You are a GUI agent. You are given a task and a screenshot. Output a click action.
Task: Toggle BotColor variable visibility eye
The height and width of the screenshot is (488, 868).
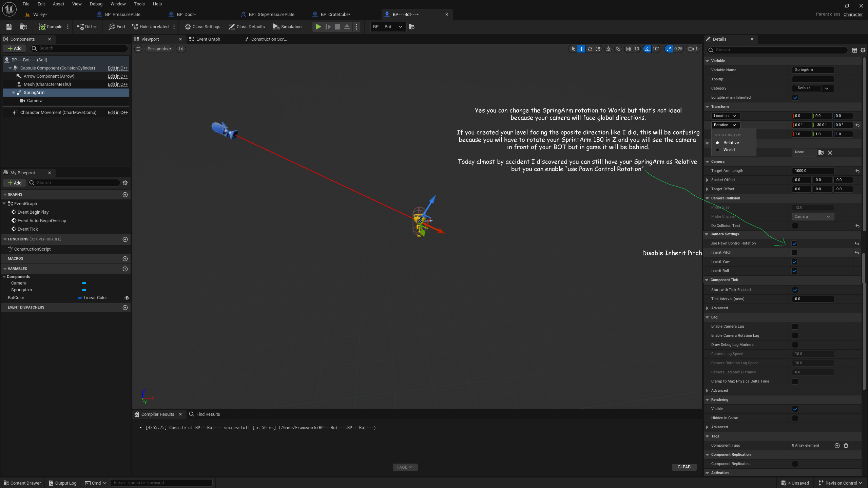(127, 298)
